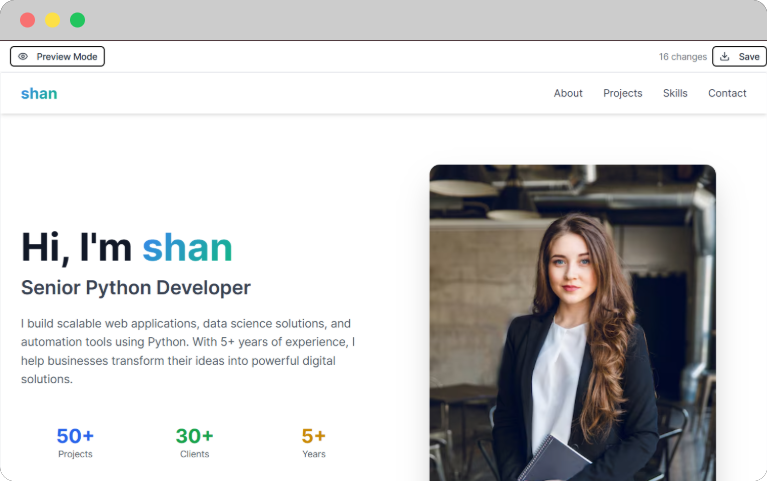Select the Senior Python Developer subtitle
Viewport: 767px width, 481px height.
click(136, 288)
